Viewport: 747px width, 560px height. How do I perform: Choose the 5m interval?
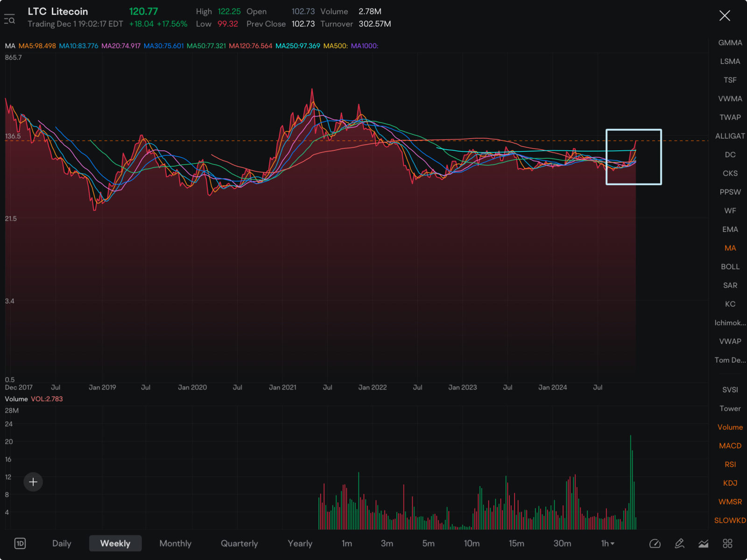[x=429, y=543]
